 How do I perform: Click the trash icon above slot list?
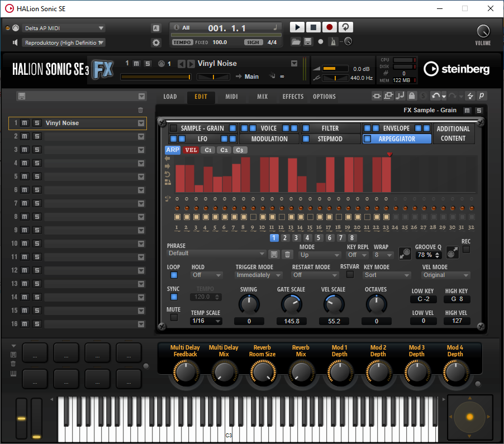pos(140,110)
